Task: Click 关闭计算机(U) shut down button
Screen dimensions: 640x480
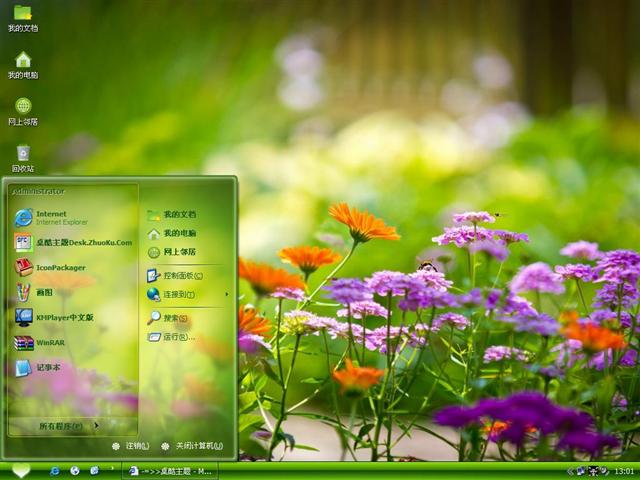Action: click(x=192, y=446)
